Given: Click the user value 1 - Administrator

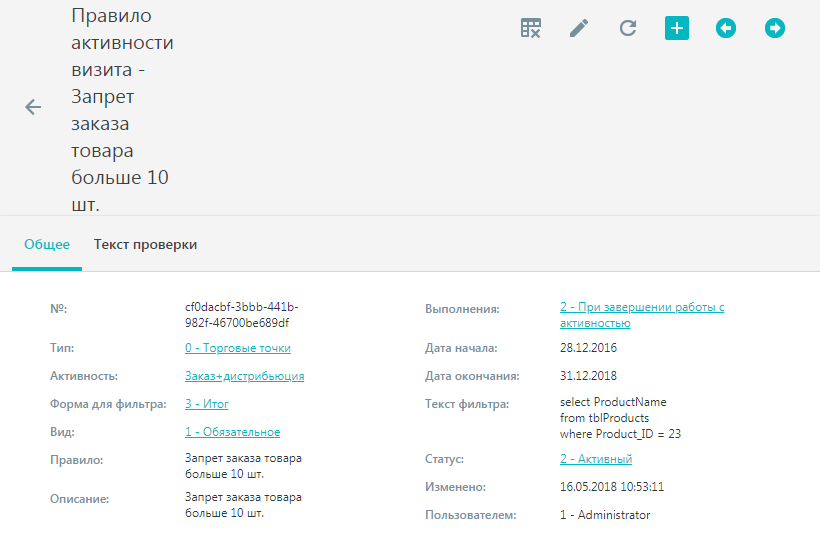Looking at the screenshot, I should tap(605, 515).
